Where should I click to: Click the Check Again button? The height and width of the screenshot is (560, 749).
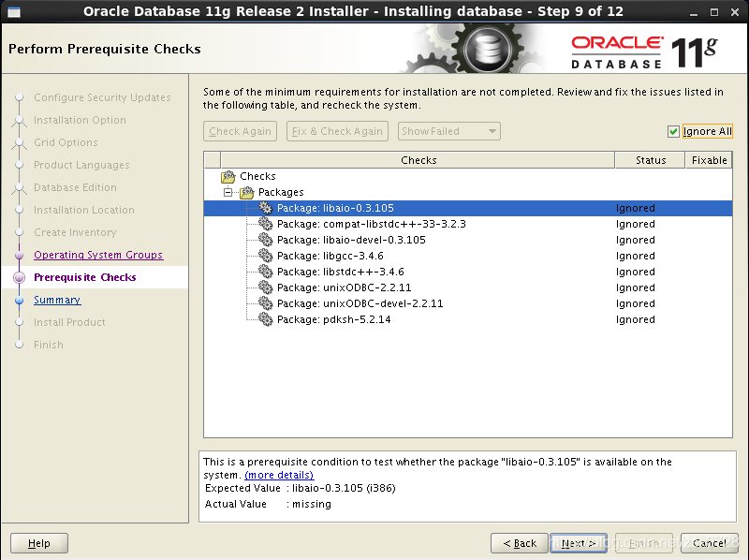coord(241,131)
